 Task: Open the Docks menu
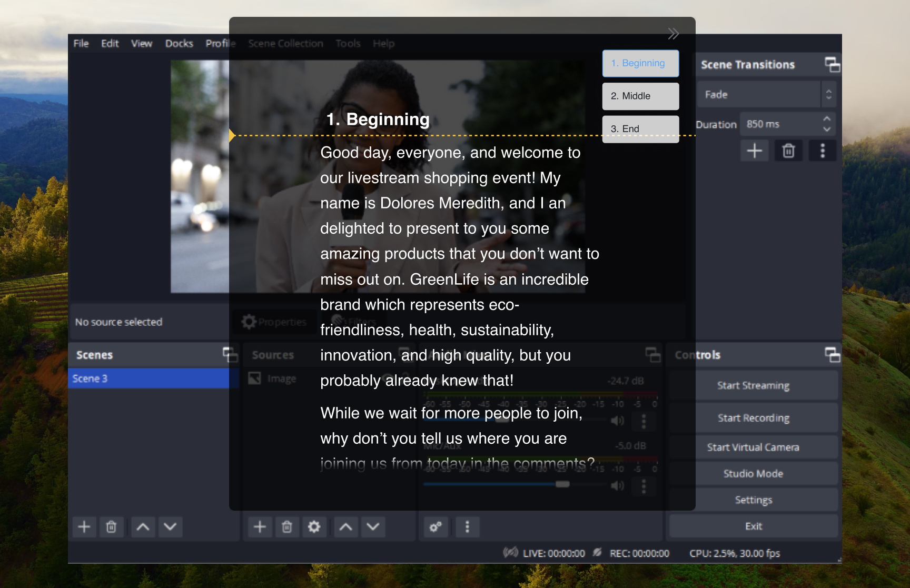[x=180, y=44]
